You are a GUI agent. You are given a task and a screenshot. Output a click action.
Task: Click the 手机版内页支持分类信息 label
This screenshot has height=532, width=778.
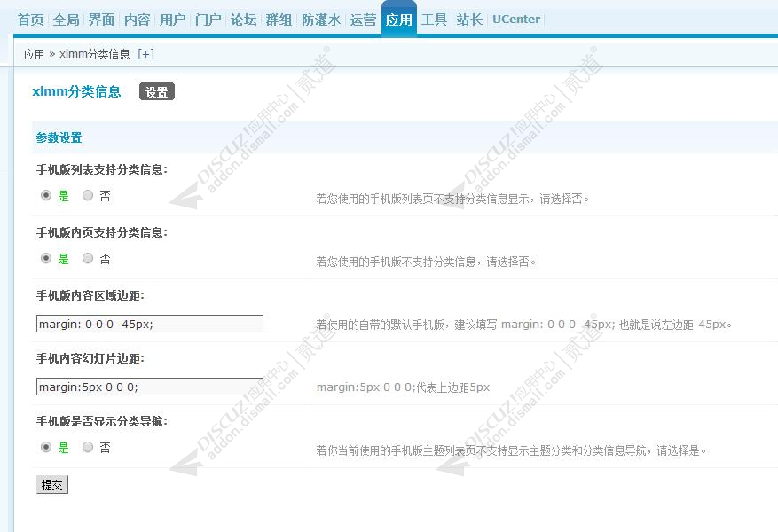[x=102, y=232]
